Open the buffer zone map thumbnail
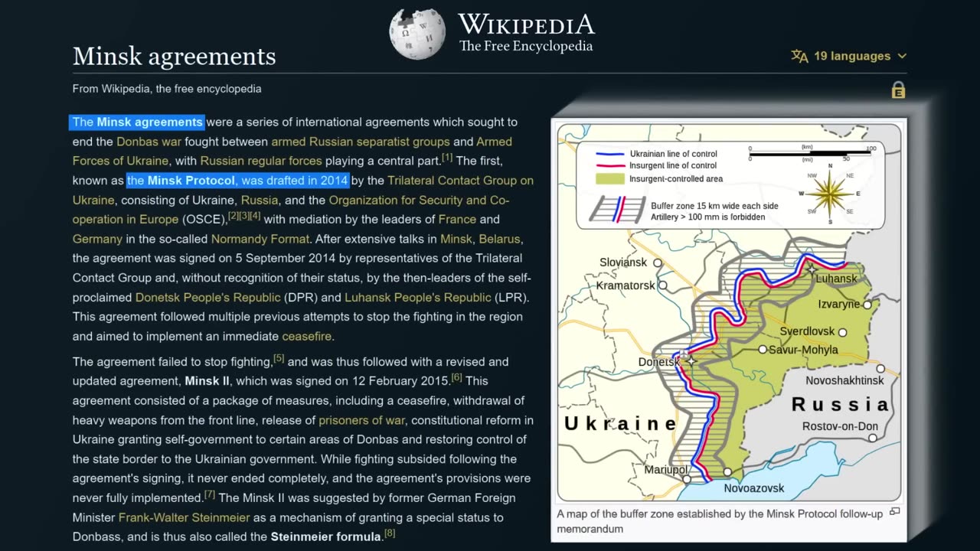This screenshot has width=980, height=551. pyautogui.click(x=729, y=312)
